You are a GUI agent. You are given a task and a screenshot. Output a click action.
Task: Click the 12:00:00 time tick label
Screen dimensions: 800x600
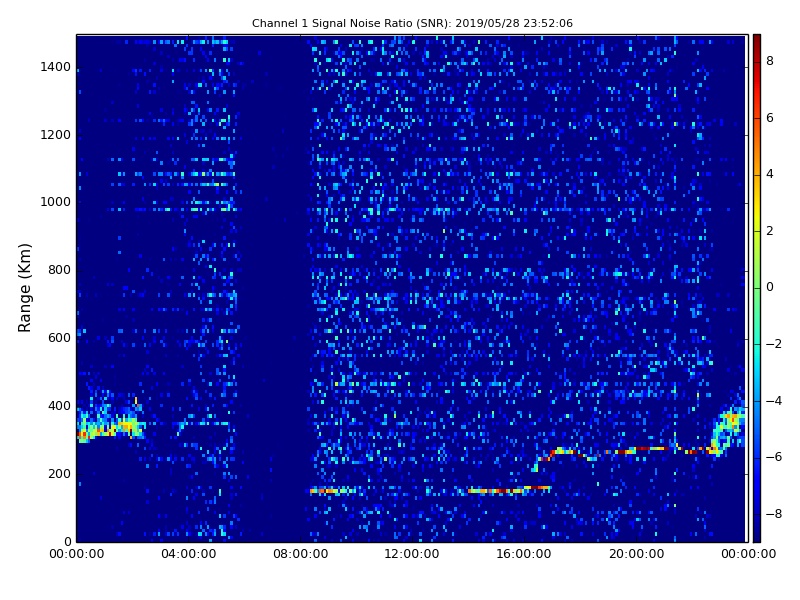point(412,554)
